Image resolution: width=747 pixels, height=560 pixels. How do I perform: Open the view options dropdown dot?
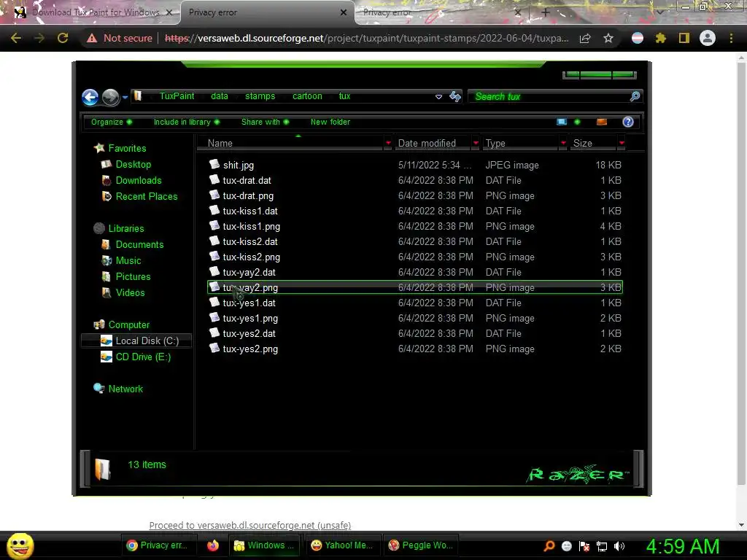(x=578, y=122)
